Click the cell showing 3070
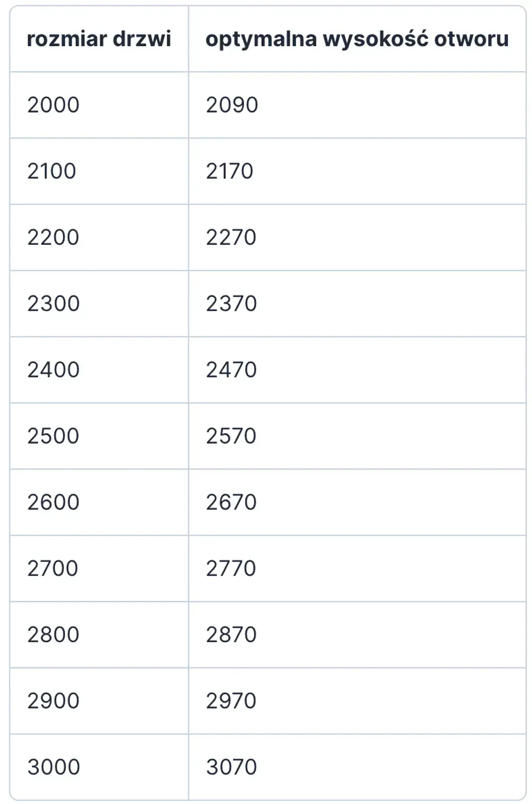 point(231,767)
